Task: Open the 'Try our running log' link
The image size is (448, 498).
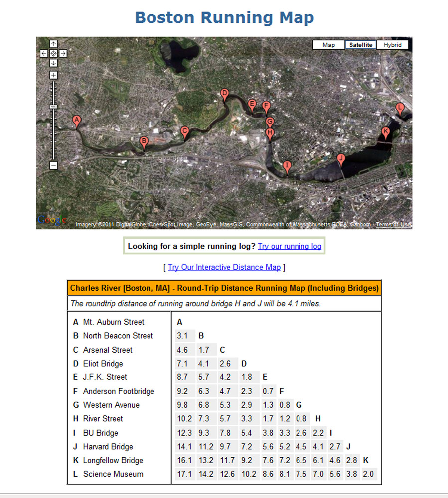Action: click(290, 246)
